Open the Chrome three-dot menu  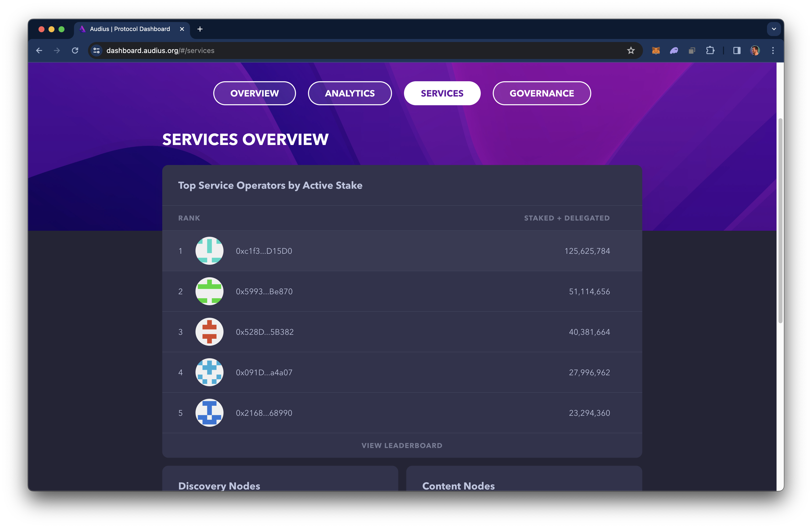pyautogui.click(x=773, y=50)
